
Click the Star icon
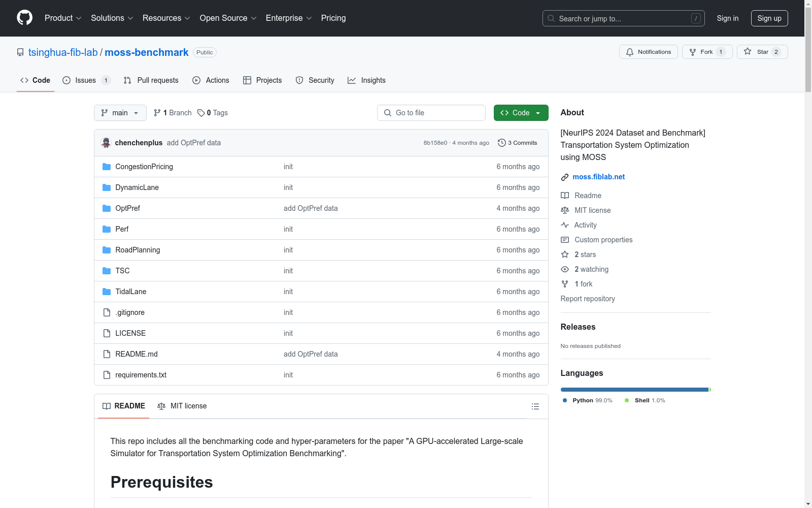748,51
